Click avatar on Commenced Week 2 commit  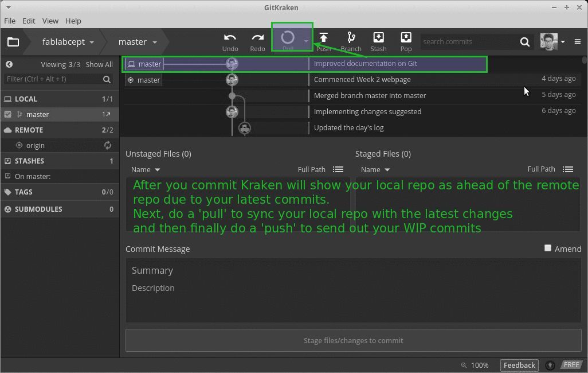coord(232,80)
